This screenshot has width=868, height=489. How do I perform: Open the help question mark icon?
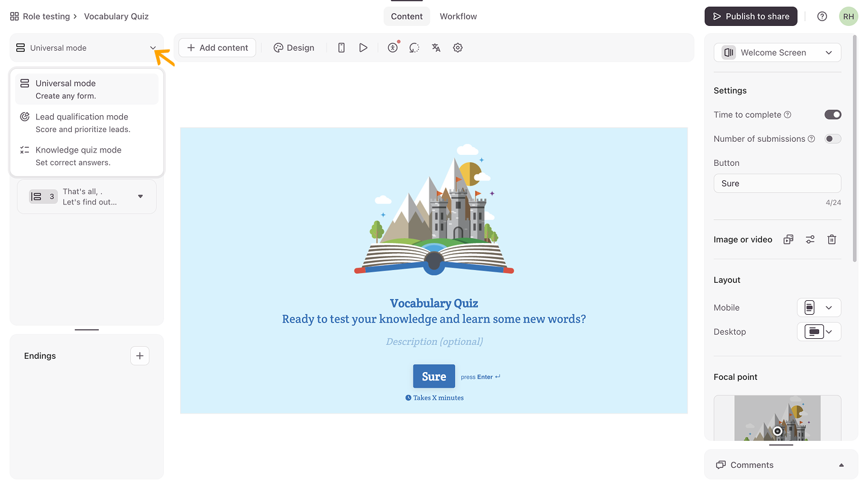click(x=822, y=16)
